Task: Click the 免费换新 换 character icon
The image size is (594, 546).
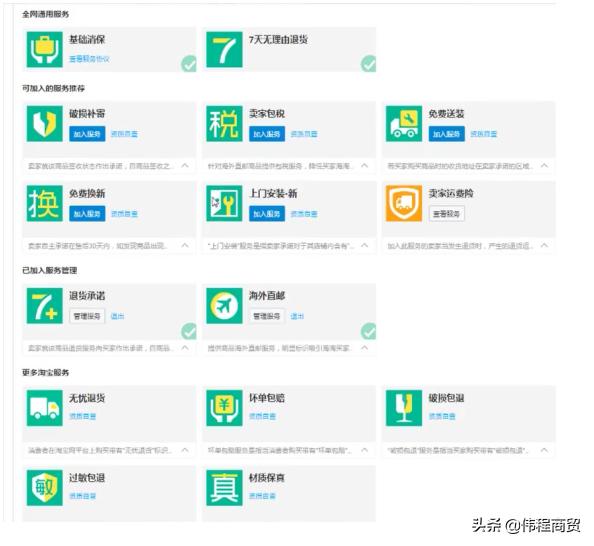Action: pyautogui.click(x=45, y=203)
